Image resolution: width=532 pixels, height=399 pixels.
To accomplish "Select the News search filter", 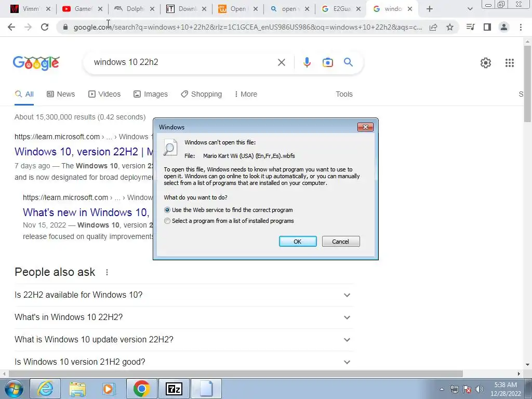I will coord(61,94).
